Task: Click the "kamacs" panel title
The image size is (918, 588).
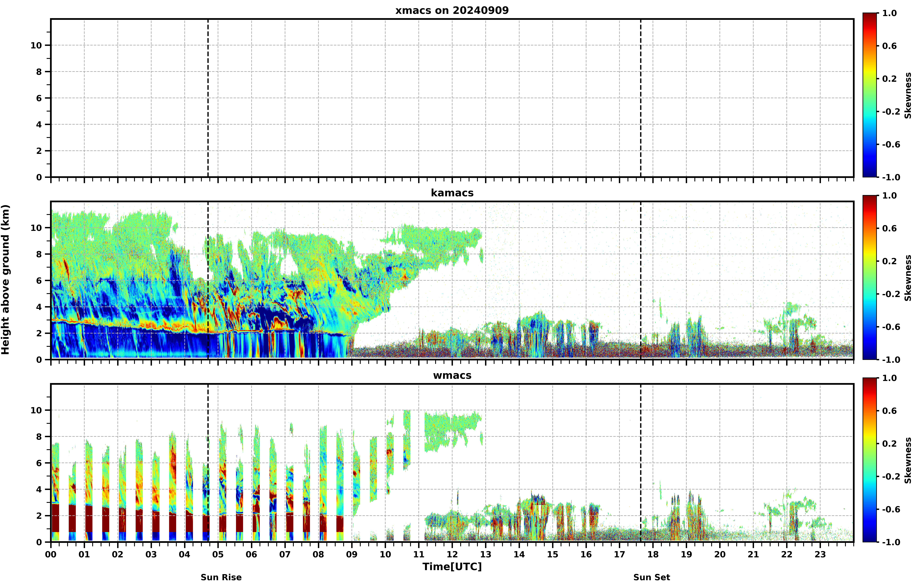Action: coord(452,193)
